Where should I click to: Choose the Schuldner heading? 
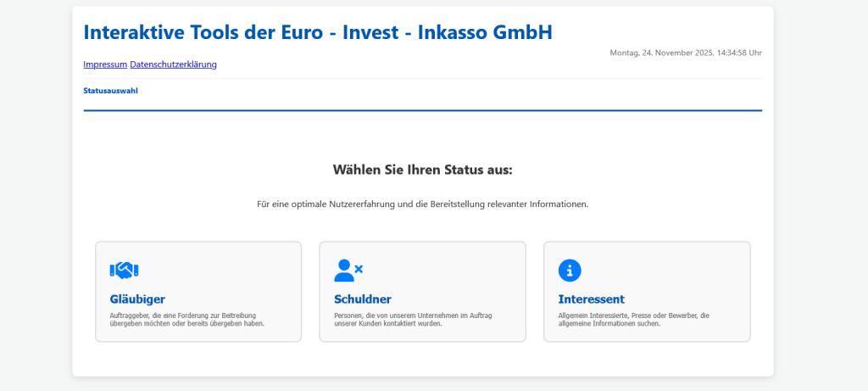point(363,299)
